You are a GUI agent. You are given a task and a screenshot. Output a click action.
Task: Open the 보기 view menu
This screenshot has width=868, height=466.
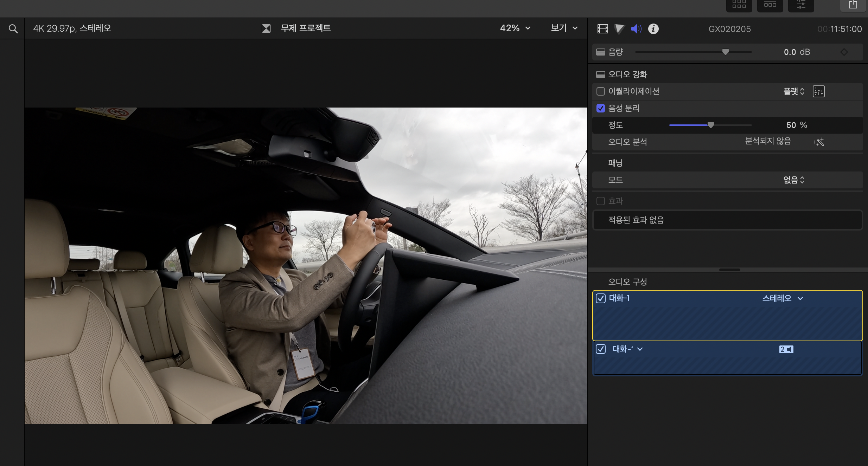(564, 28)
